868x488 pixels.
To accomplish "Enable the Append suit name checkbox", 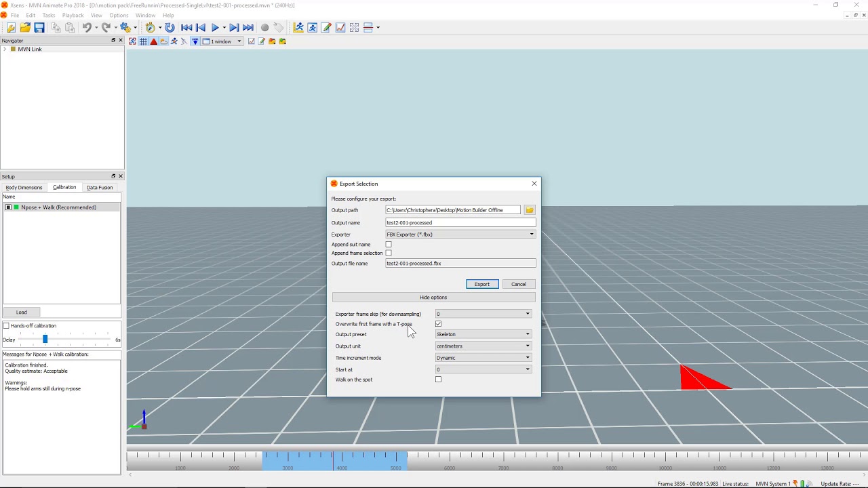I will [389, 245].
